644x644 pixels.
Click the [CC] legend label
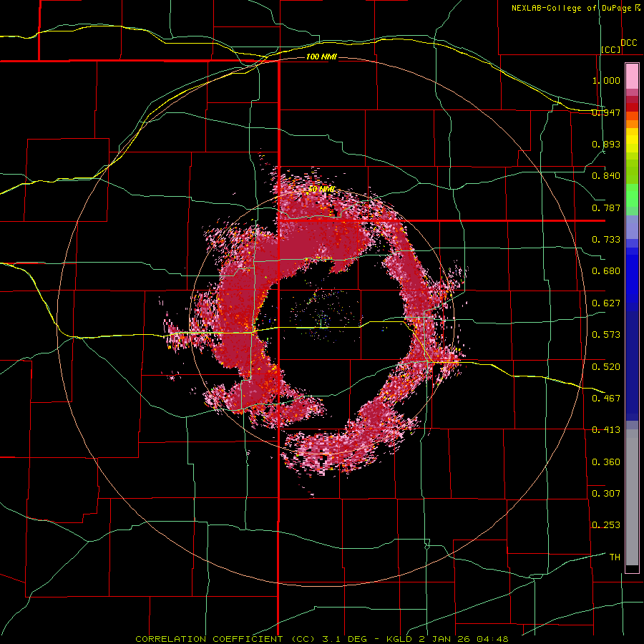[611, 49]
